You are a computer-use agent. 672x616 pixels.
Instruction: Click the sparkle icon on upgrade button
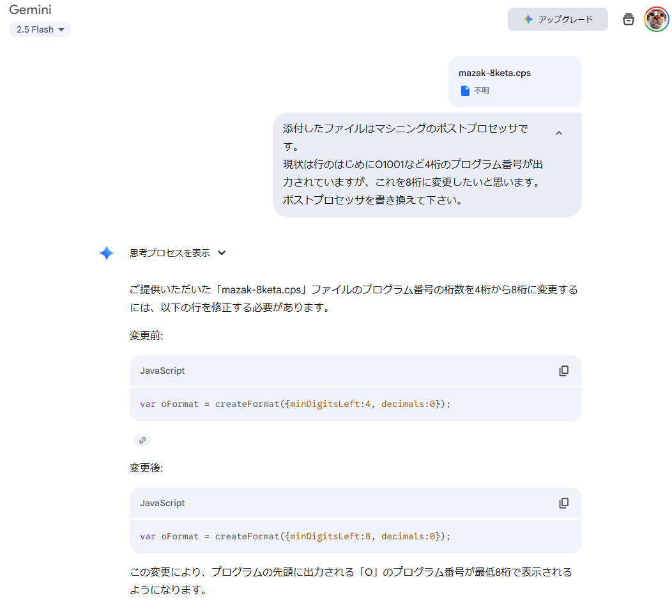528,19
